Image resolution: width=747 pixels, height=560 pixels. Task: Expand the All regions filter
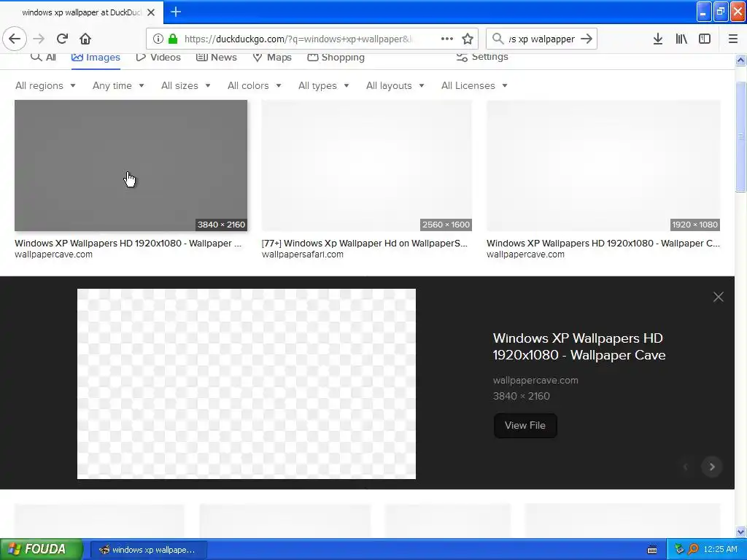click(45, 86)
